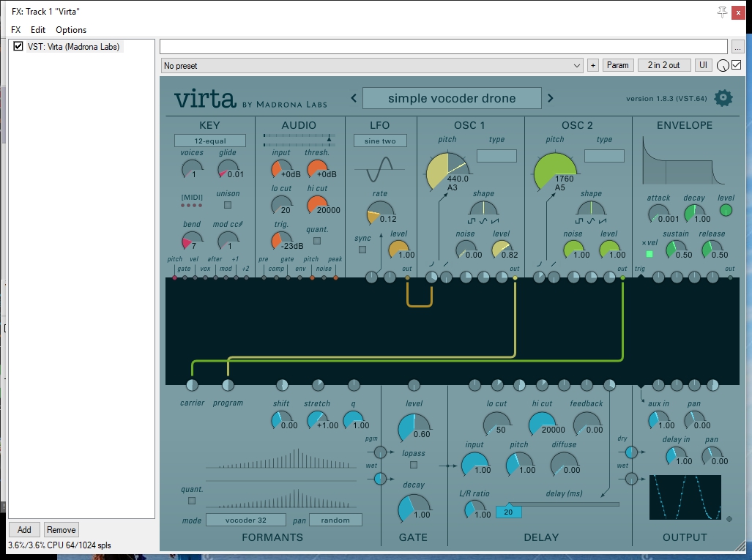Click the GATE decay dial

point(414,508)
